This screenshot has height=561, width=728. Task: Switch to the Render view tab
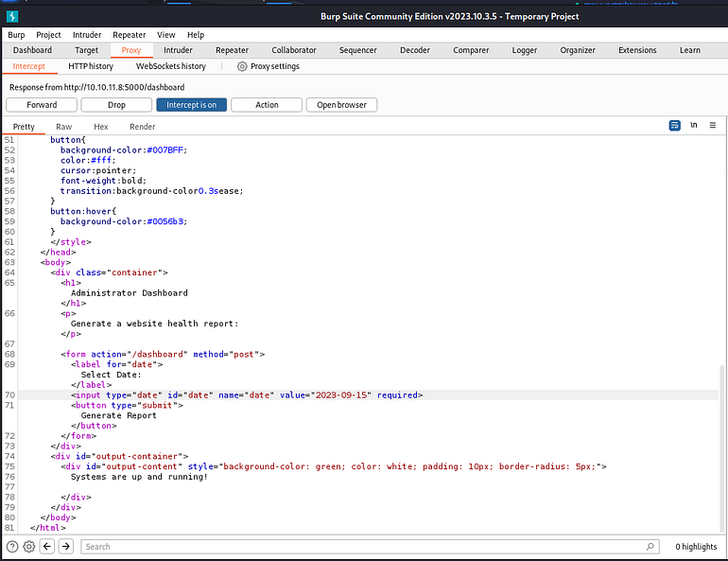(x=142, y=127)
